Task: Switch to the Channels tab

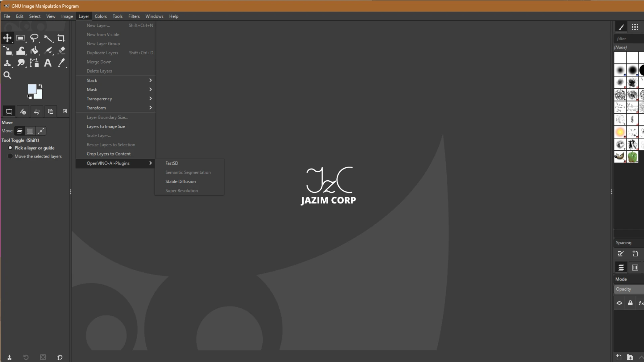Action: pyautogui.click(x=635, y=267)
